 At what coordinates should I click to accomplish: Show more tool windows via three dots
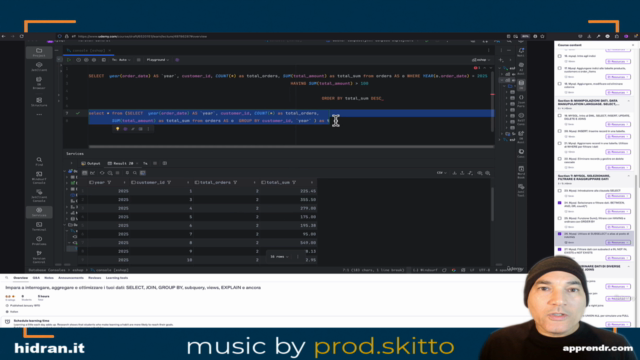pos(39,115)
